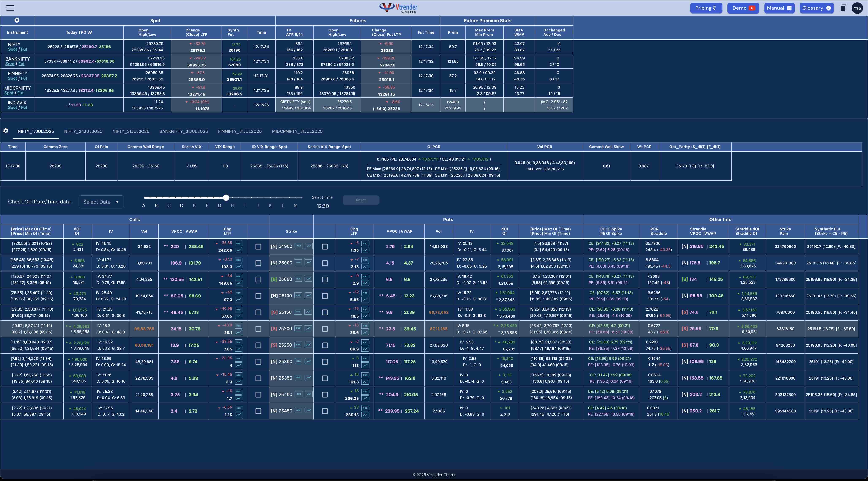Open line chart icon beside strike 24950
The image size is (868, 481).
point(308,246)
